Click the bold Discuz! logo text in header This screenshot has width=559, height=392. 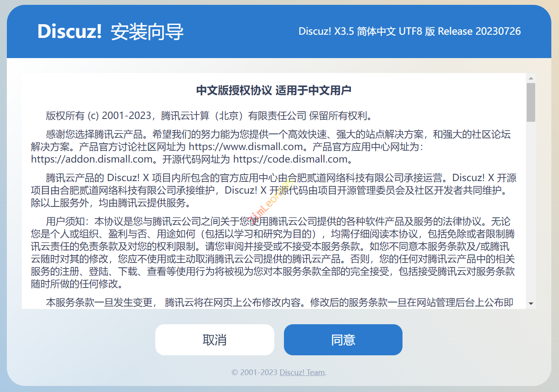tap(69, 31)
